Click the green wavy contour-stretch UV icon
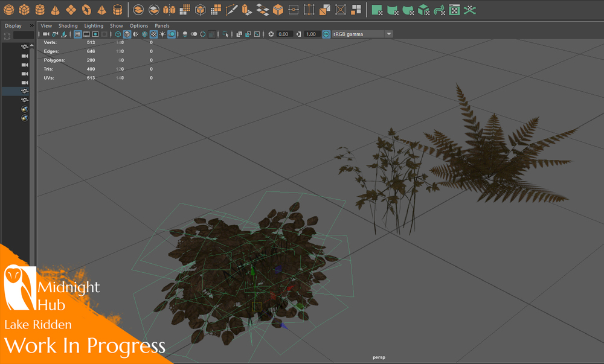This screenshot has height=364, width=604. pos(439,10)
